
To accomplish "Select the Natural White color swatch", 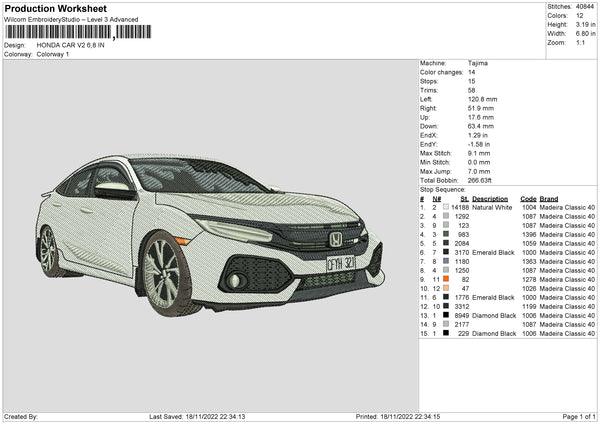I will pyautogui.click(x=447, y=207).
